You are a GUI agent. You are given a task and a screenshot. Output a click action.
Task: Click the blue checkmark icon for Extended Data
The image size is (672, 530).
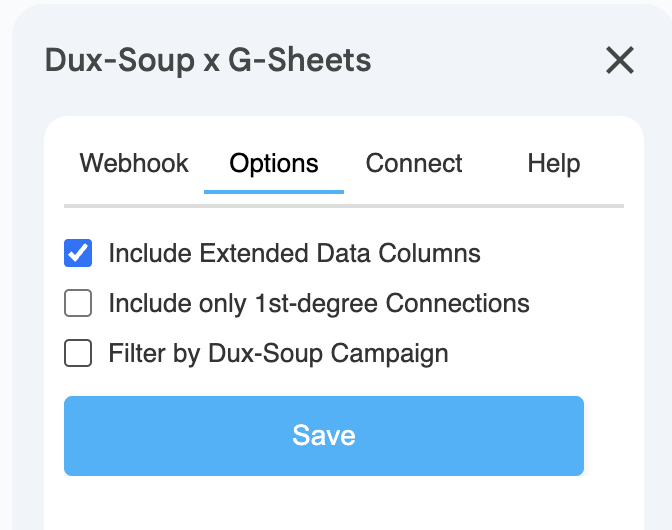pyautogui.click(x=78, y=253)
